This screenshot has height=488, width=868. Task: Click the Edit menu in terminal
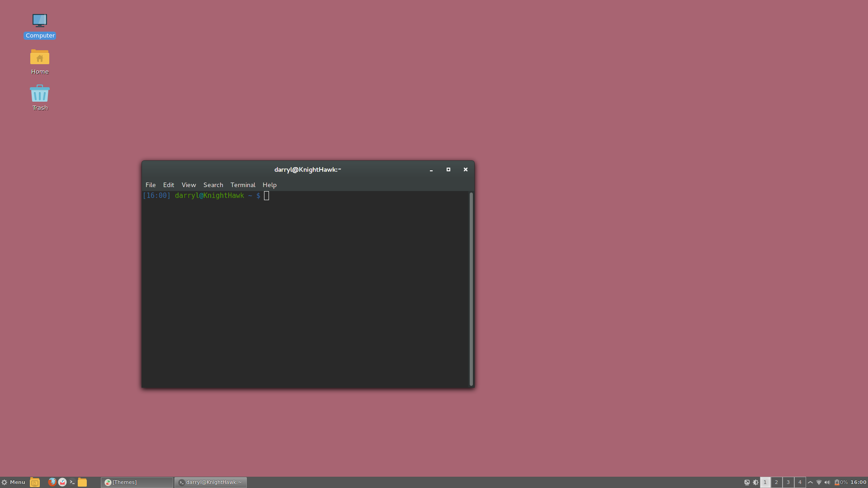(168, 185)
